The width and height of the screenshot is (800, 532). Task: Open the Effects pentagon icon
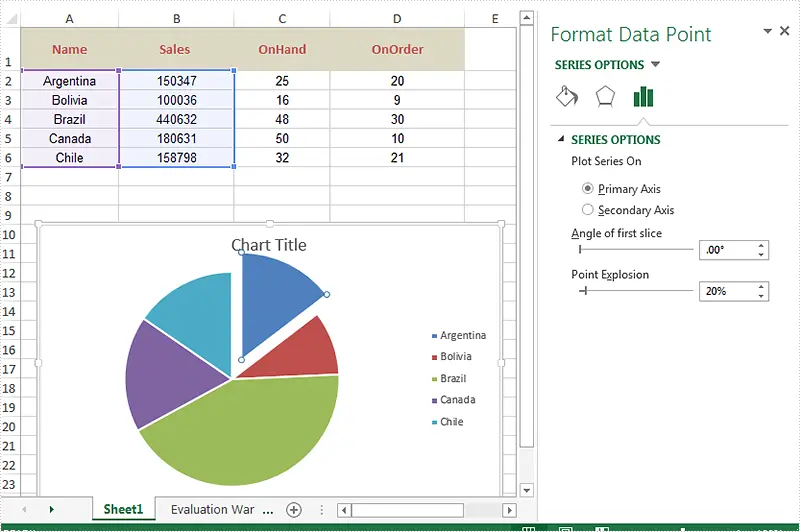tap(605, 97)
